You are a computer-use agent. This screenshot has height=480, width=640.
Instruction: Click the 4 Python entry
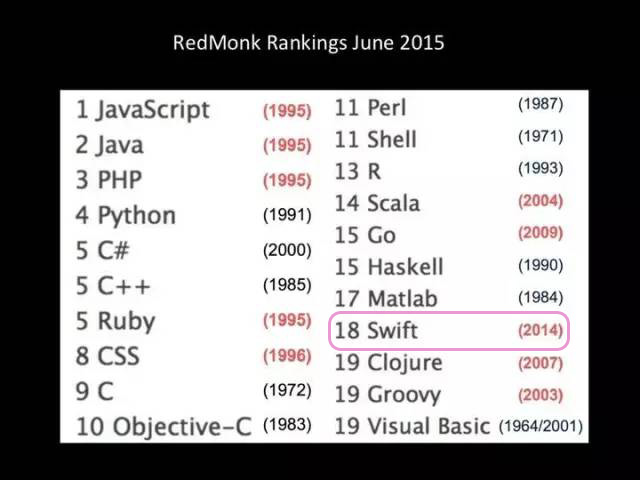point(125,215)
